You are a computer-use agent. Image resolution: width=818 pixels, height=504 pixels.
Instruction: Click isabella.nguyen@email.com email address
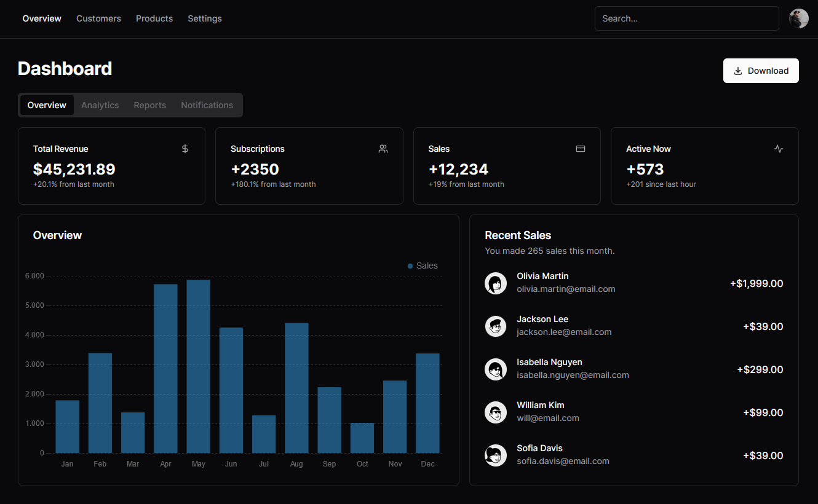(x=573, y=375)
